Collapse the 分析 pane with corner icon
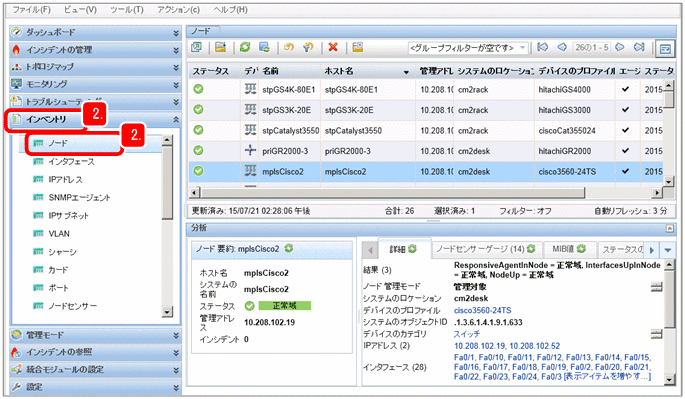The width and height of the screenshot is (685, 399). pos(669,228)
